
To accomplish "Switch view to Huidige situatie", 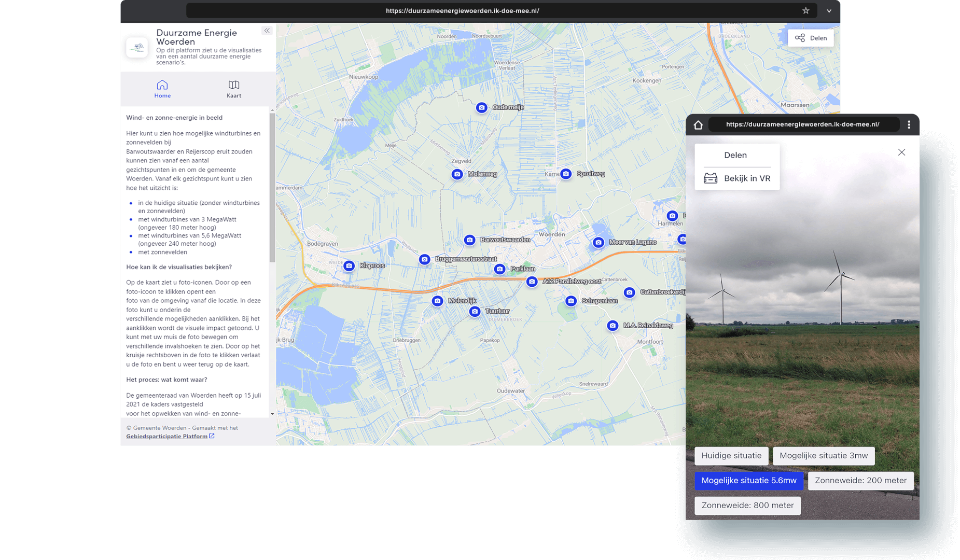I will [x=731, y=456].
